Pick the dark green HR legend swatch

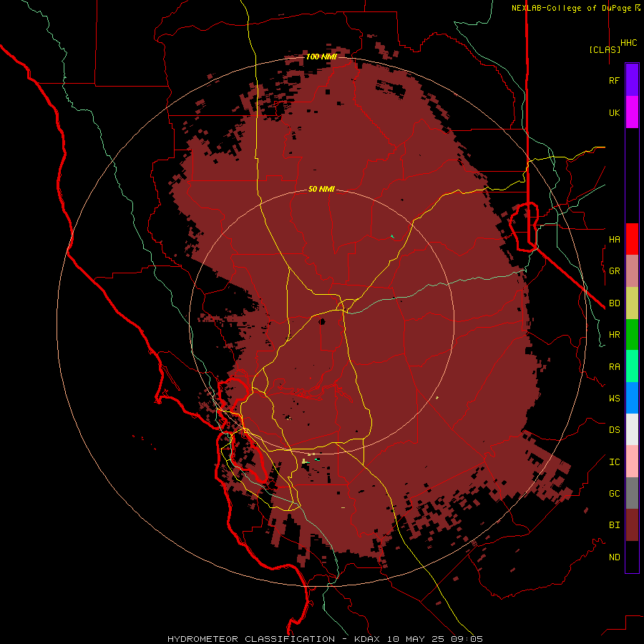(632, 335)
